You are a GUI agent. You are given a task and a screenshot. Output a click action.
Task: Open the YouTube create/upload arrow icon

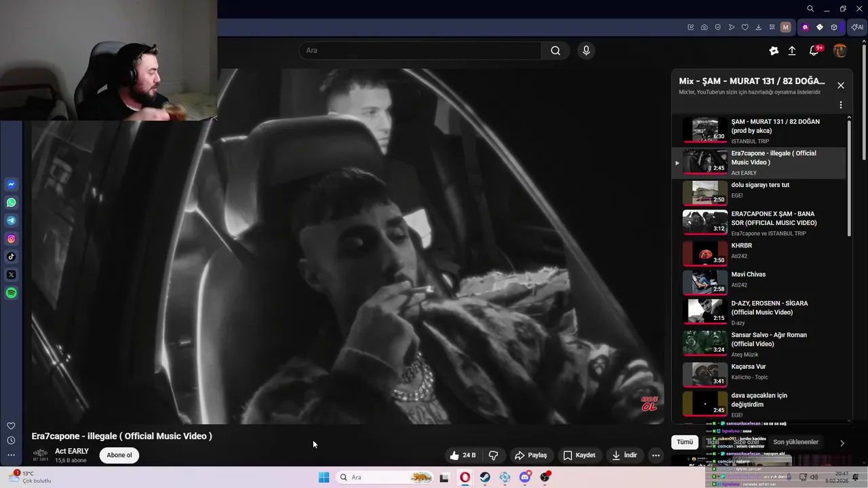[791, 51]
